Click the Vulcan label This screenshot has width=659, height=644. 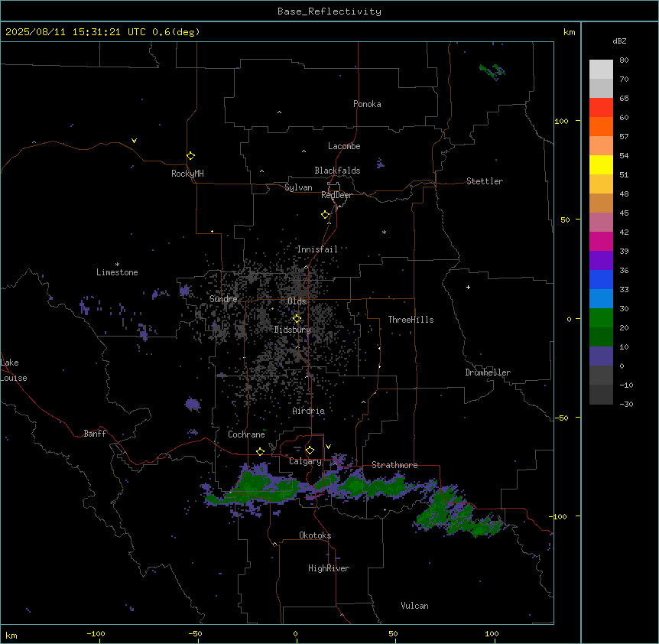pos(415,606)
